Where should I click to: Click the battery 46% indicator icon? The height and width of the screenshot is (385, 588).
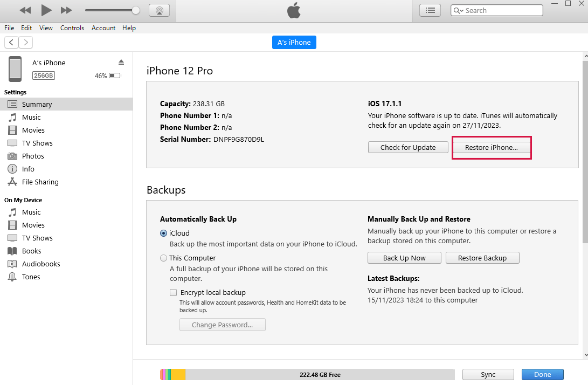115,76
